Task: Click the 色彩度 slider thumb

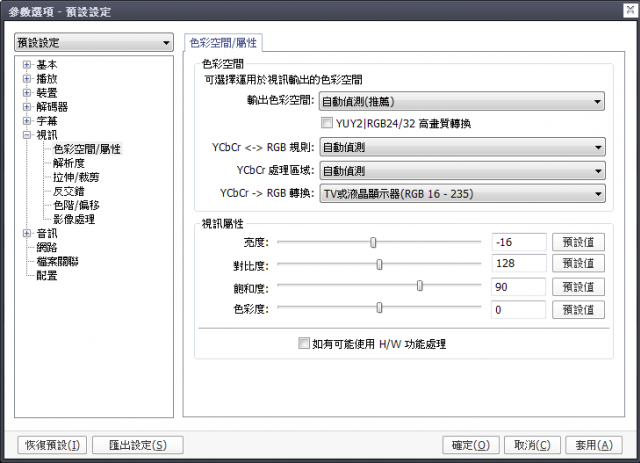Action: 379,307
